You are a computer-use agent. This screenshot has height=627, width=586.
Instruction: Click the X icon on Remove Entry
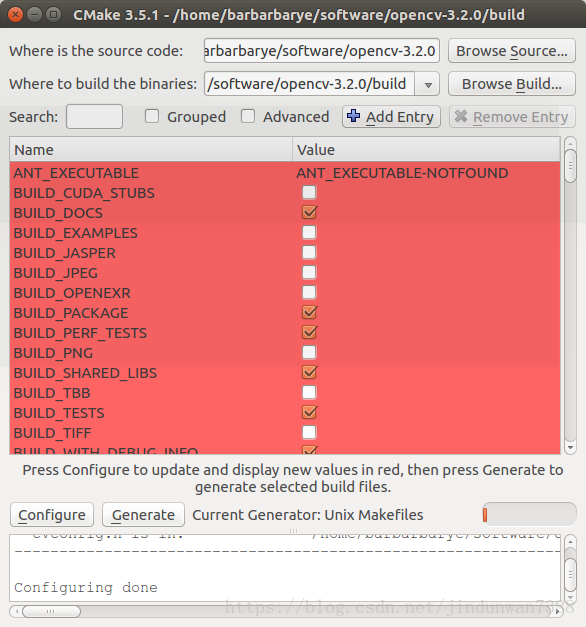tap(461, 116)
